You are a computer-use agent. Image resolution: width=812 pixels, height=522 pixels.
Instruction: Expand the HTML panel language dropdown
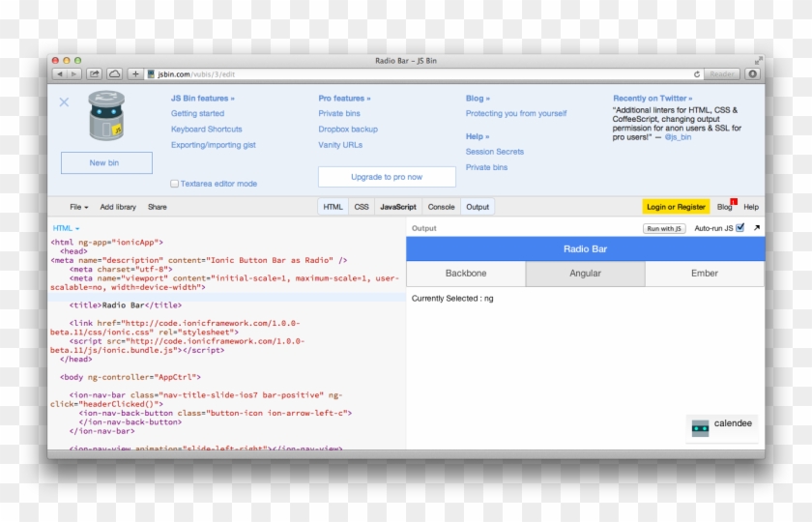pyautogui.click(x=66, y=228)
